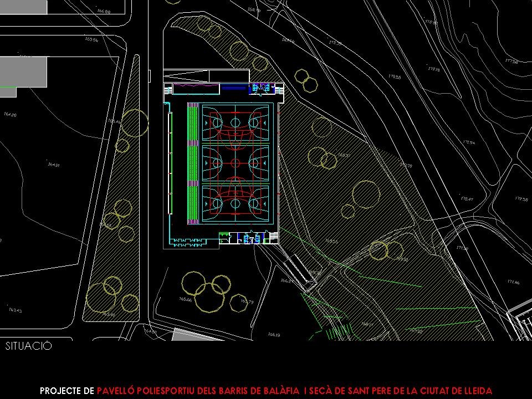Select the center circle of the middle basketball court
The width and height of the screenshot is (532, 399).
point(235,163)
